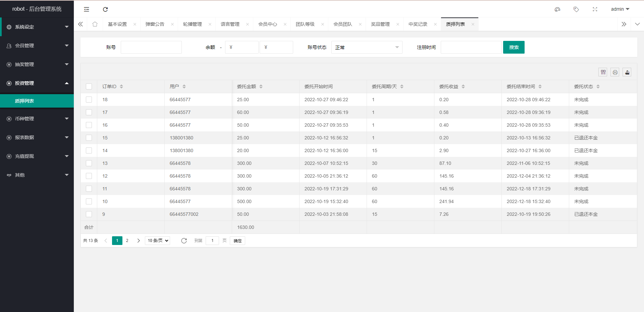This screenshot has width=644, height=312.
Task: Click the tag icon in top toolbar
Action: [576, 9]
